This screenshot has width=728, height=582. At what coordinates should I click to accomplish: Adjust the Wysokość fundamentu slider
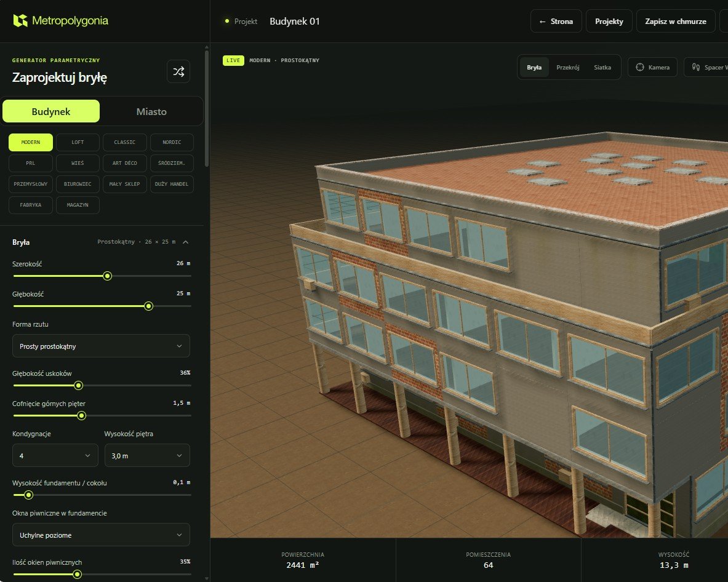[x=28, y=495]
